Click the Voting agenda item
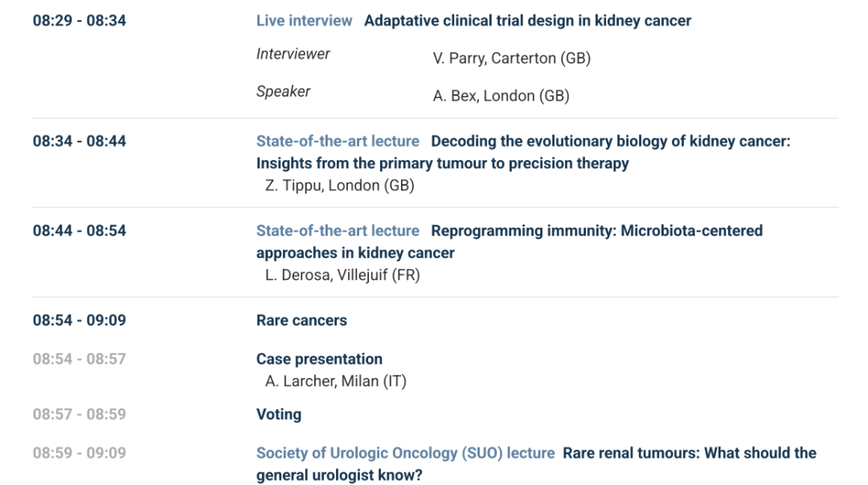Viewport: 868px width, 485px height. [279, 415]
